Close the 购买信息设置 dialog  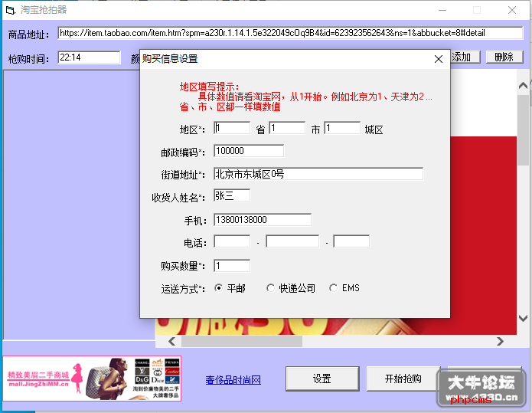439,59
